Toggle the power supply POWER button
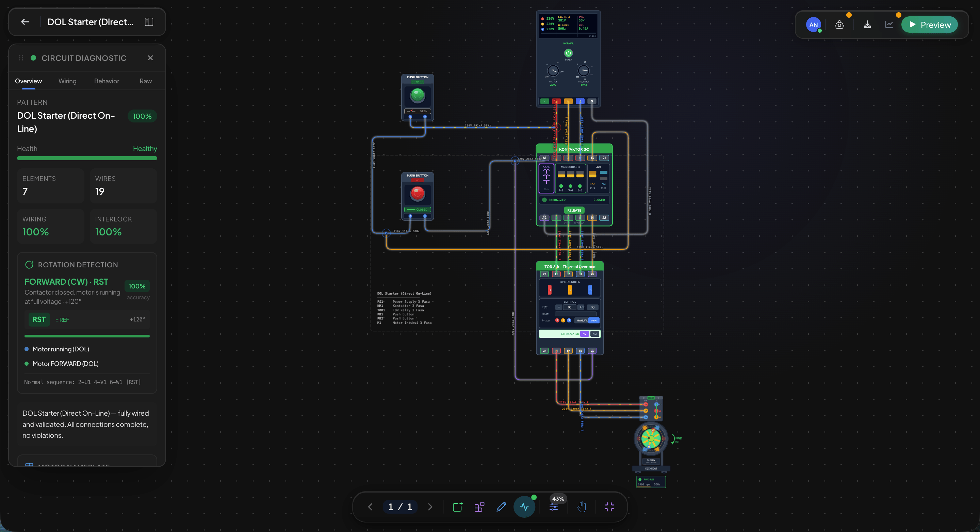 [568, 53]
